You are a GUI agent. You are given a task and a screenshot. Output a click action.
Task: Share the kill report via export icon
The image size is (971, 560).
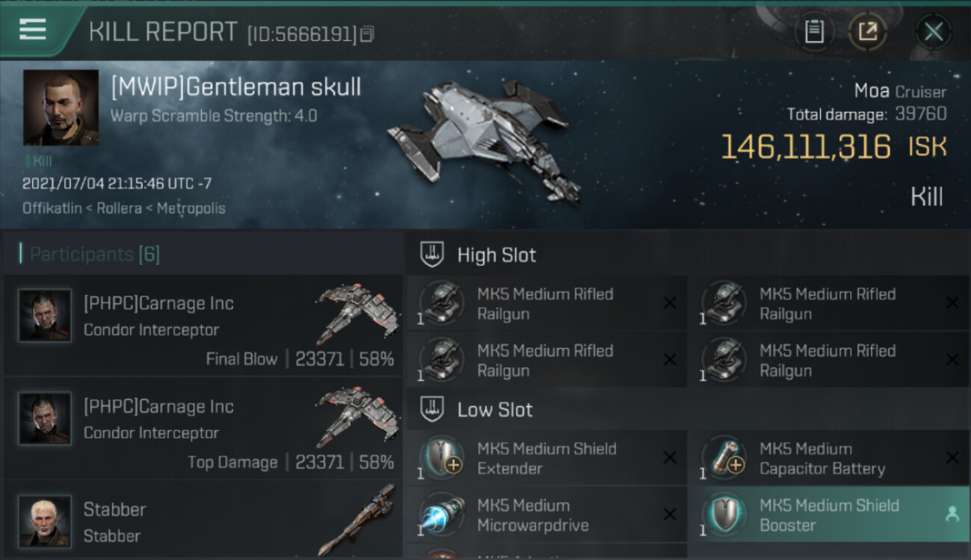pos(867,32)
